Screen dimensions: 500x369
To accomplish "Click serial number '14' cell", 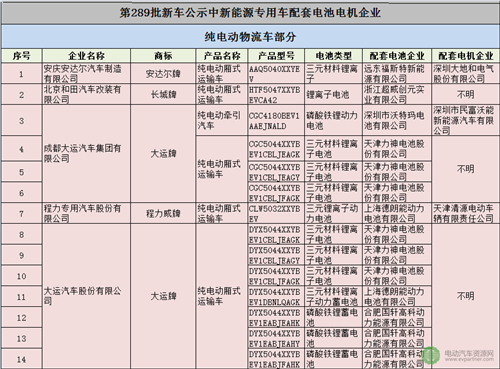I will point(22,359).
